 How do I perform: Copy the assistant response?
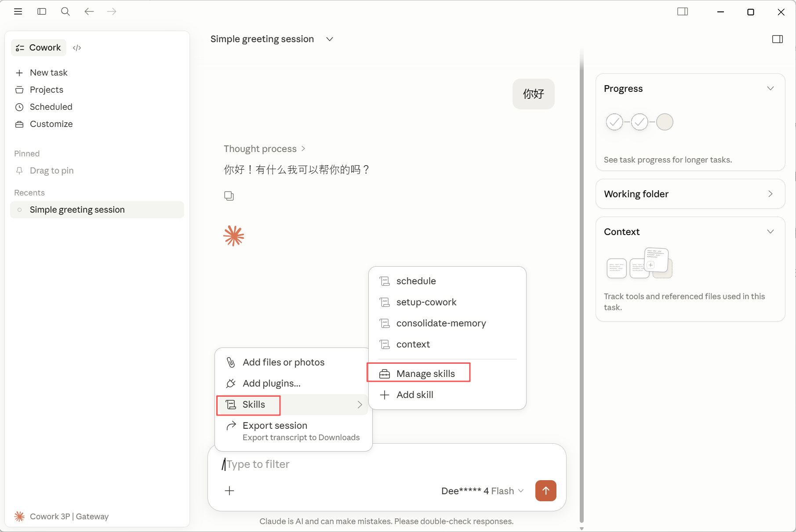pyautogui.click(x=229, y=196)
